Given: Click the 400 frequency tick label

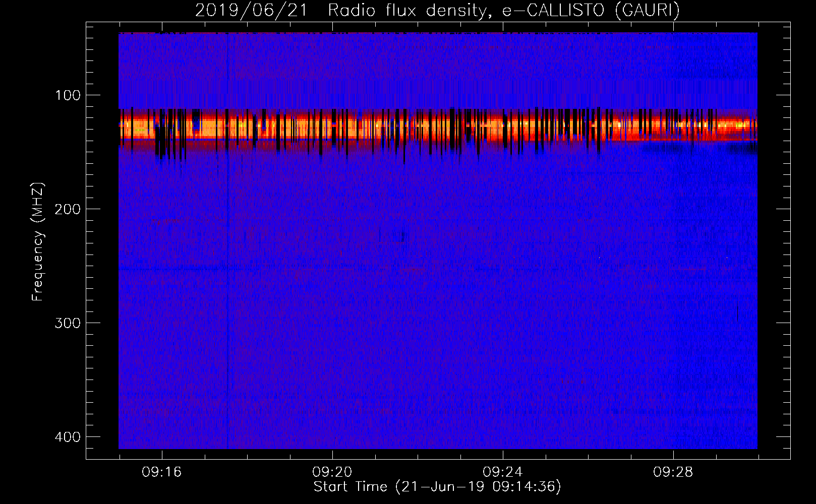Looking at the screenshot, I should click(x=68, y=437).
